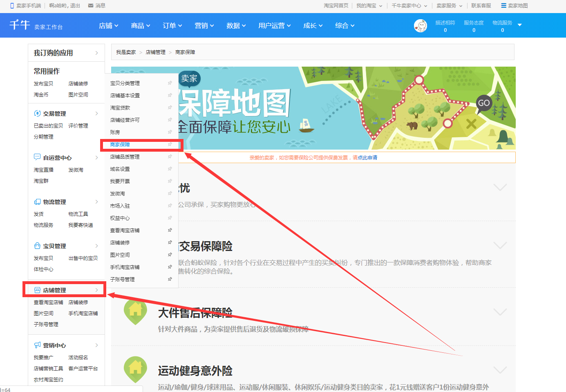Click the 宝贝管理 bag icon
Image resolution: width=566 pixels, height=392 pixels.
pyautogui.click(x=37, y=246)
